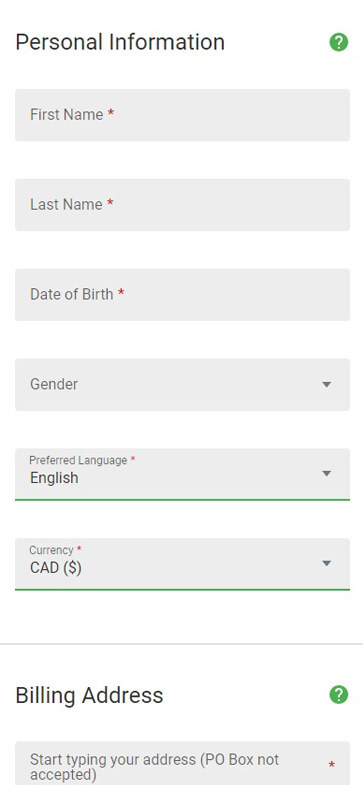This screenshot has width=363, height=785.
Task: Click the Gender dropdown arrow
Action: point(326,384)
